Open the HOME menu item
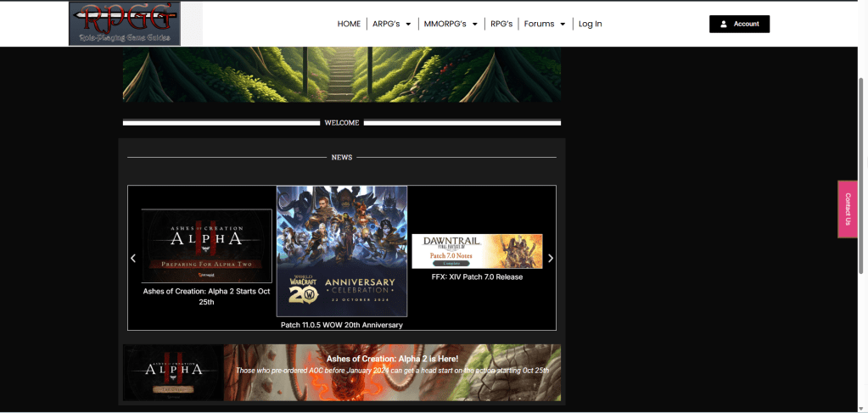 click(x=349, y=24)
